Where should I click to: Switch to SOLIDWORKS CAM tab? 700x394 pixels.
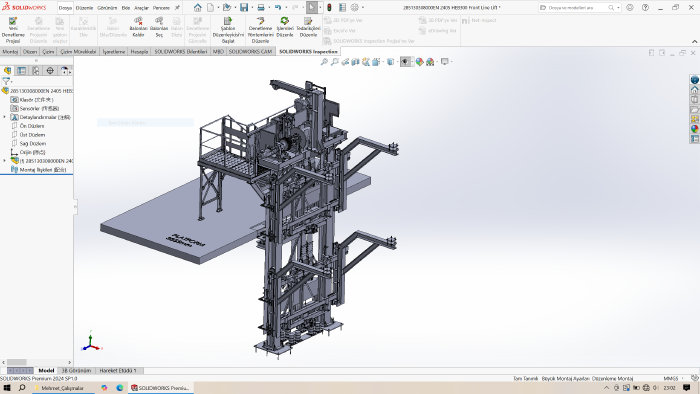pyautogui.click(x=250, y=52)
